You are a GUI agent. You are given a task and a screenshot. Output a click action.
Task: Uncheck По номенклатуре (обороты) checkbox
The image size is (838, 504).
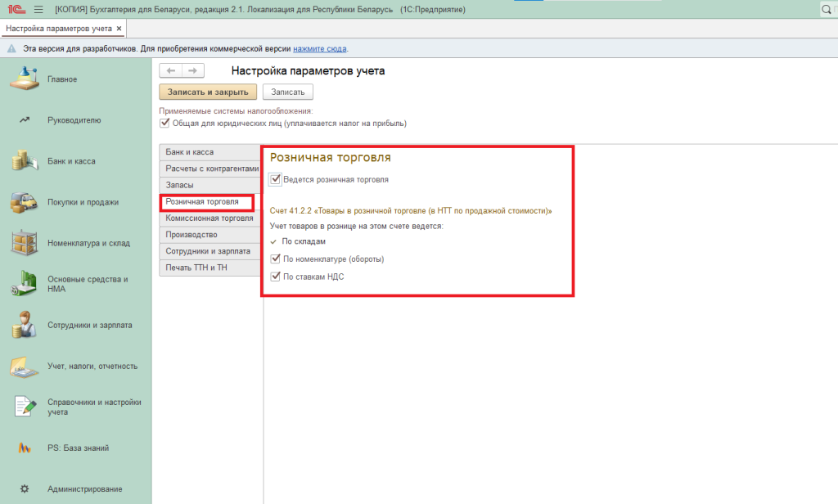point(276,259)
